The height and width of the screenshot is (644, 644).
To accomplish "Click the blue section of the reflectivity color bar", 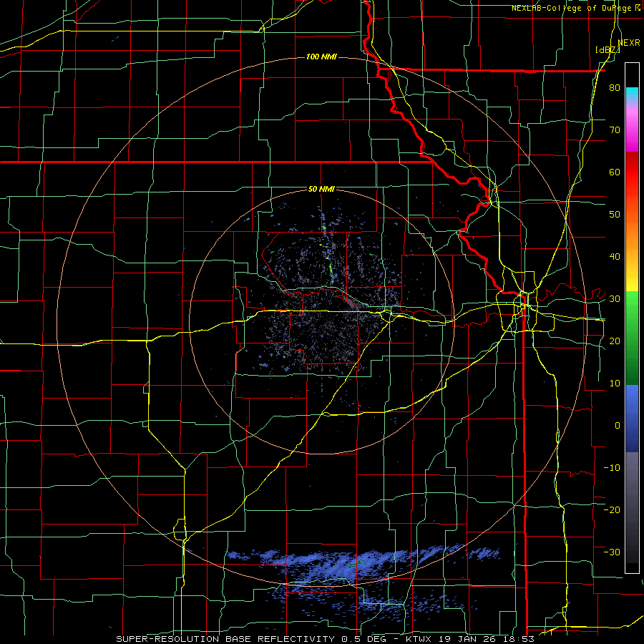I will (632, 418).
